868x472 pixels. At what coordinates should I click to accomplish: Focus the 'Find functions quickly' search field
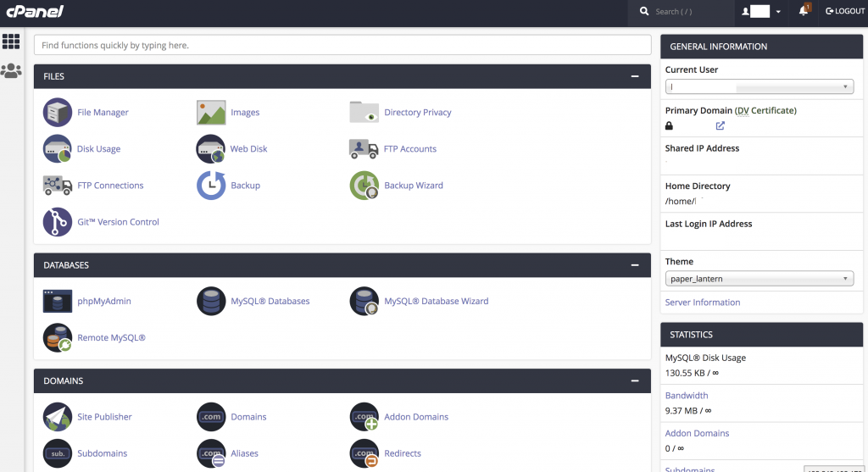[x=342, y=45]
